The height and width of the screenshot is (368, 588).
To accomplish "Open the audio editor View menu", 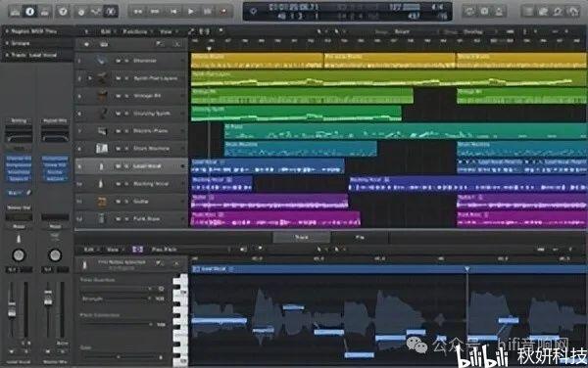I will point(114,250).
